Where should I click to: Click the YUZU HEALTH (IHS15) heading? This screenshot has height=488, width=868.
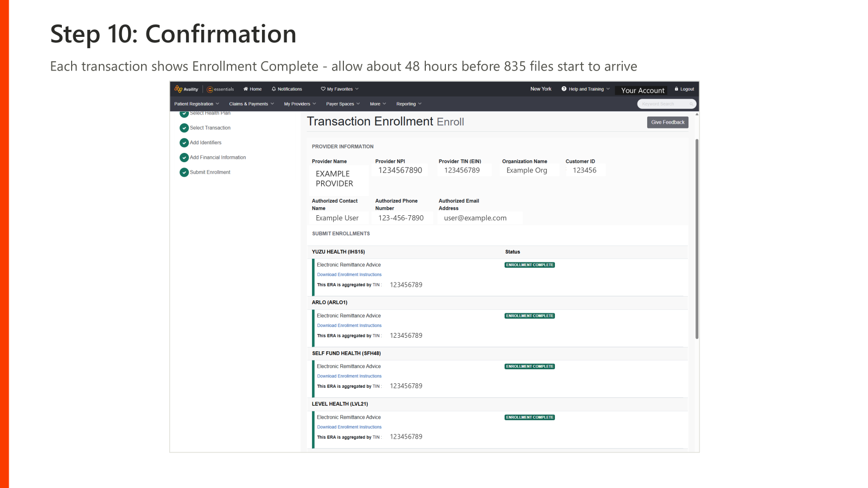coord(339,252)
